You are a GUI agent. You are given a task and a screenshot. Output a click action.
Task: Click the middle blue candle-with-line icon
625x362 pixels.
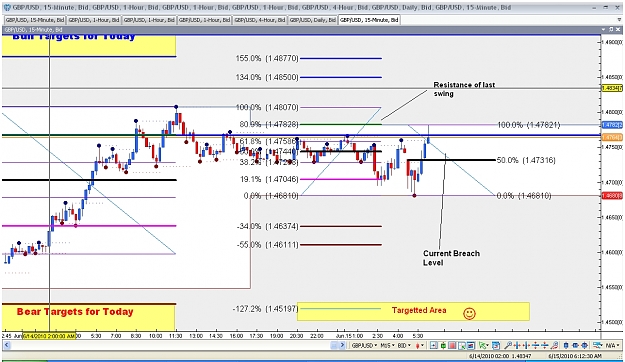575,345
